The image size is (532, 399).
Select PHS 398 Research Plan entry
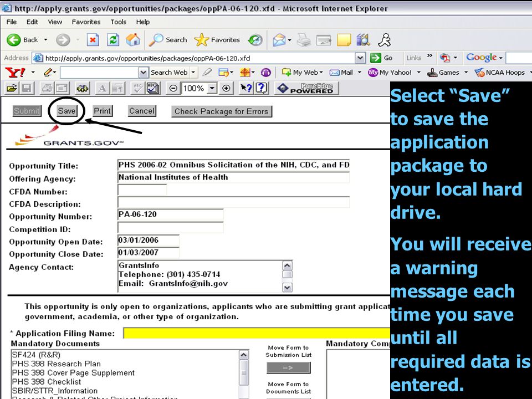click(57, 364)
